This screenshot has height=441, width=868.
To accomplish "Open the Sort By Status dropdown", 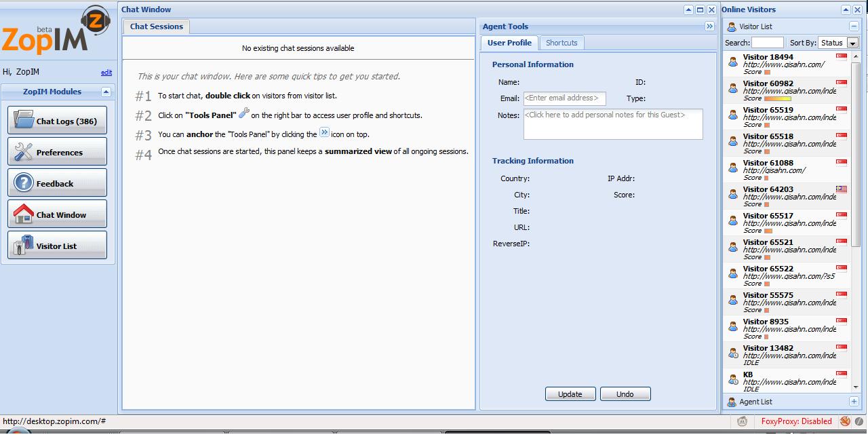I will pos(852,43).
